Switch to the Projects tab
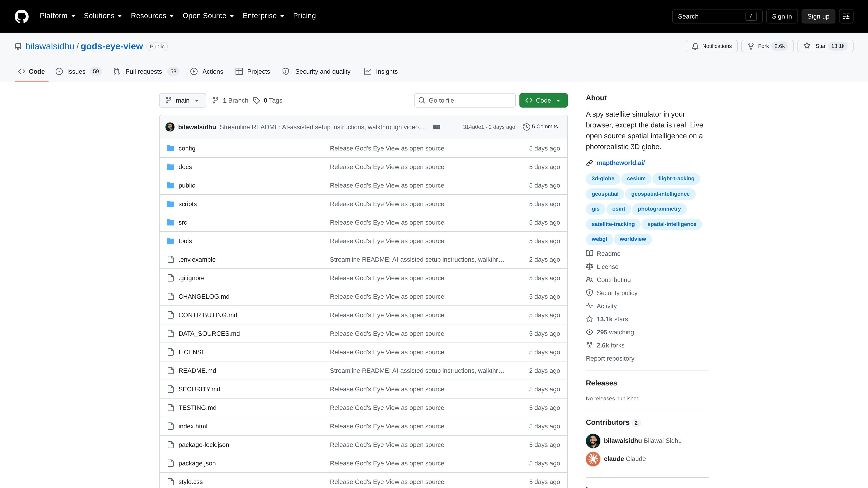Viewport: 868px width, 488px height. tap(253, 71)
